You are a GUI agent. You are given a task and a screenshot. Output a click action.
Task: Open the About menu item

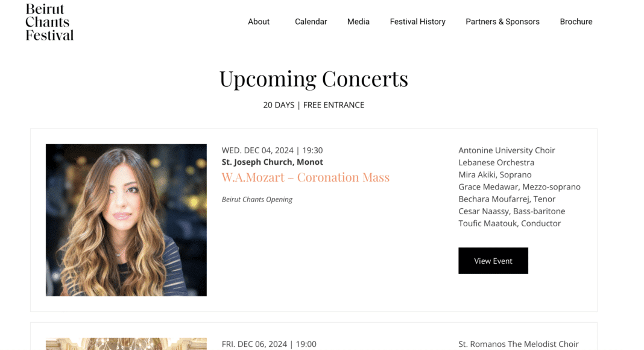point(259,22)
